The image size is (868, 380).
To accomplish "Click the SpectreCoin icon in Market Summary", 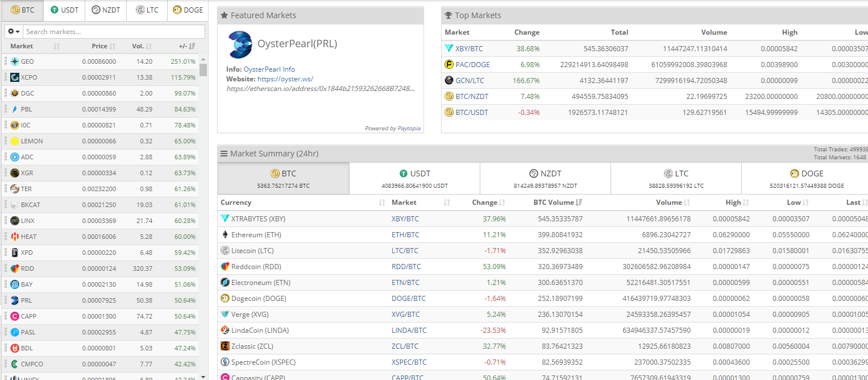I will 225,362.
